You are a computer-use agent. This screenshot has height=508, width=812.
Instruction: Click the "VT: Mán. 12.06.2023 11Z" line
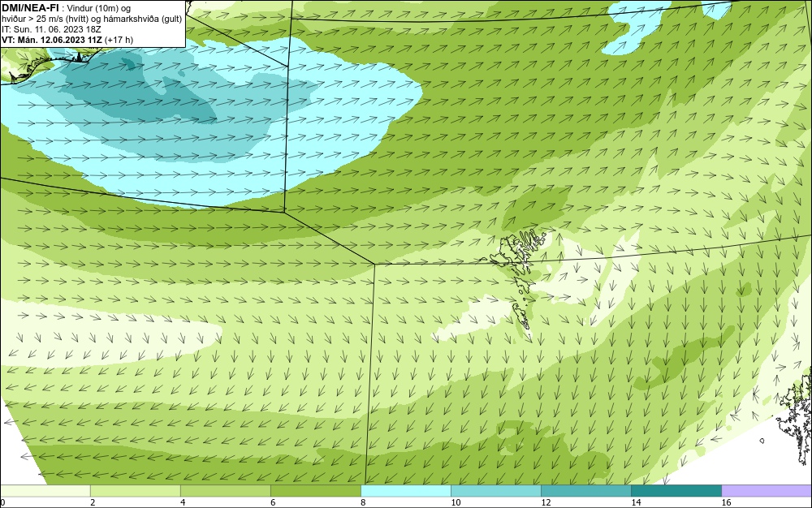(x=52, y=40)
